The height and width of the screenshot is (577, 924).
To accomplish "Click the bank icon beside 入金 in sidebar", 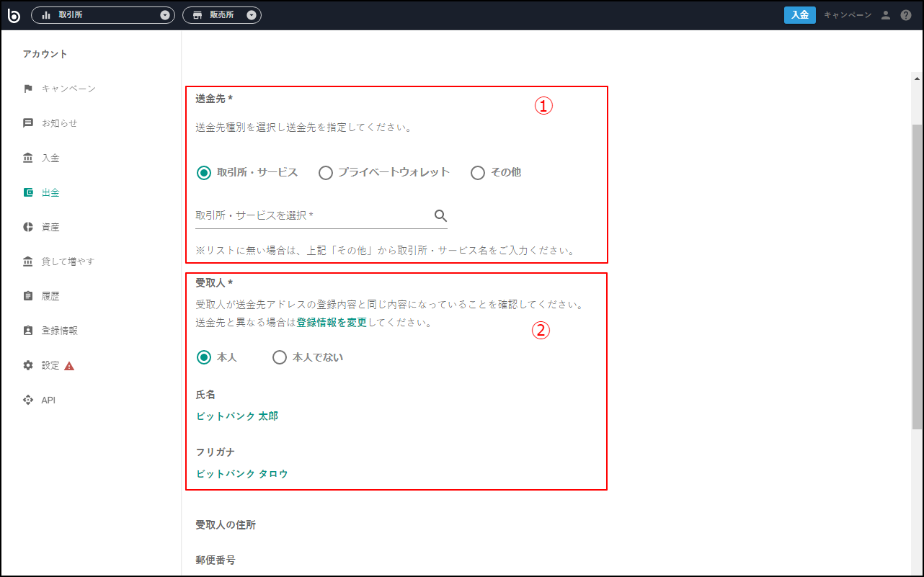I will click(28, 158).
